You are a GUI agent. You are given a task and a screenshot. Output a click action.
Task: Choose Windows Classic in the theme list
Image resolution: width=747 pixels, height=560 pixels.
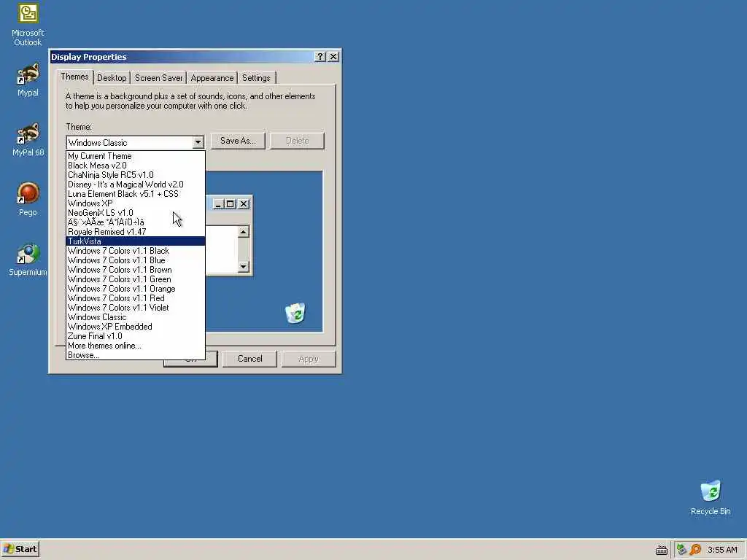pos(135,317)
